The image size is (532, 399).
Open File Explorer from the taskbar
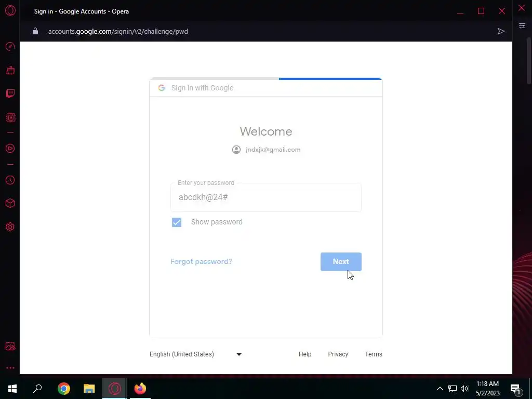pos(89,389)
